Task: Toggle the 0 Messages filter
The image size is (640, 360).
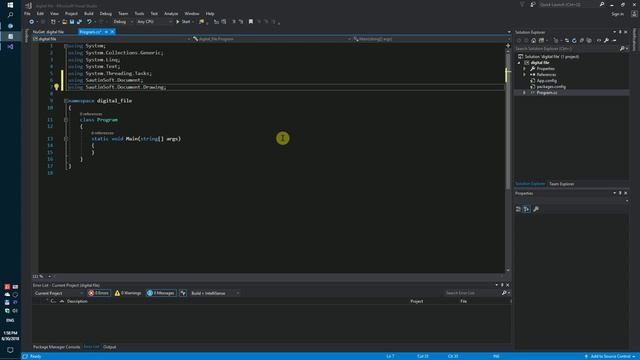Action: [x=161, y=293]
